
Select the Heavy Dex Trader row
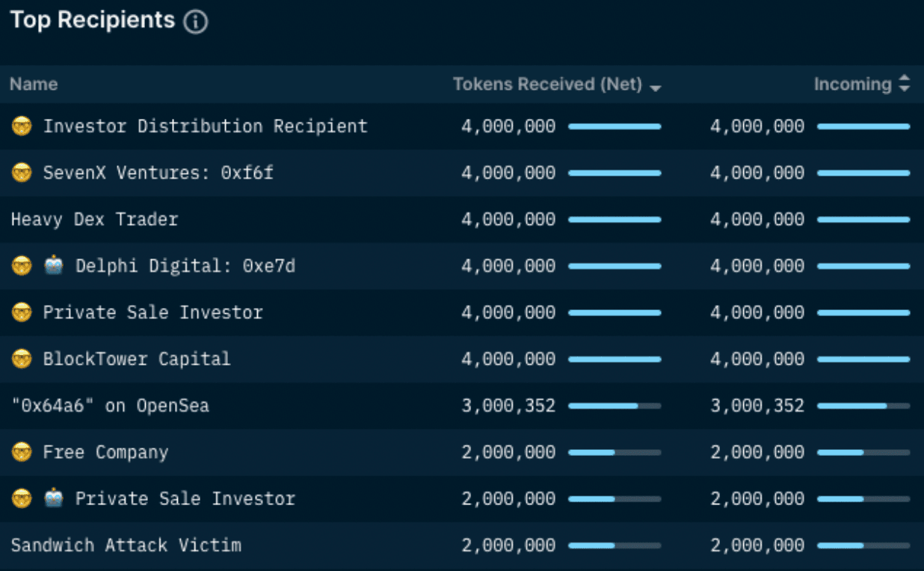[93, 219]
